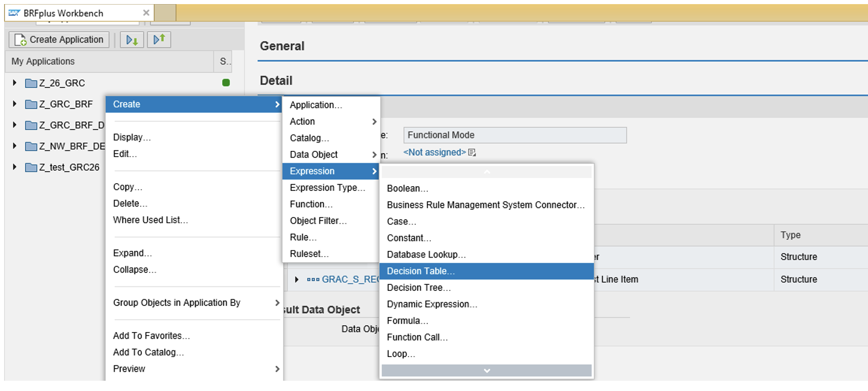Click Structure in the Line Item row
Image resolution: width=868 pixels, height=391 pixels.
pyautogui.click(x=799, y=280)
